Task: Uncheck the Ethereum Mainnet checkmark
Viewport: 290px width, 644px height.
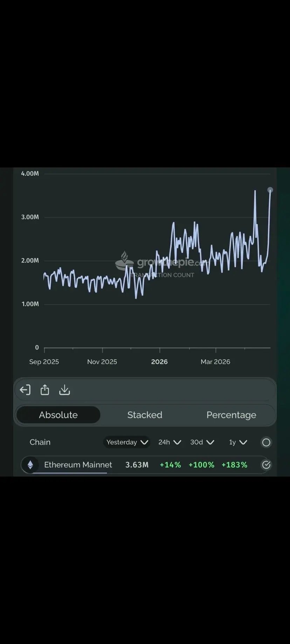Action: (x=266, y=465)
